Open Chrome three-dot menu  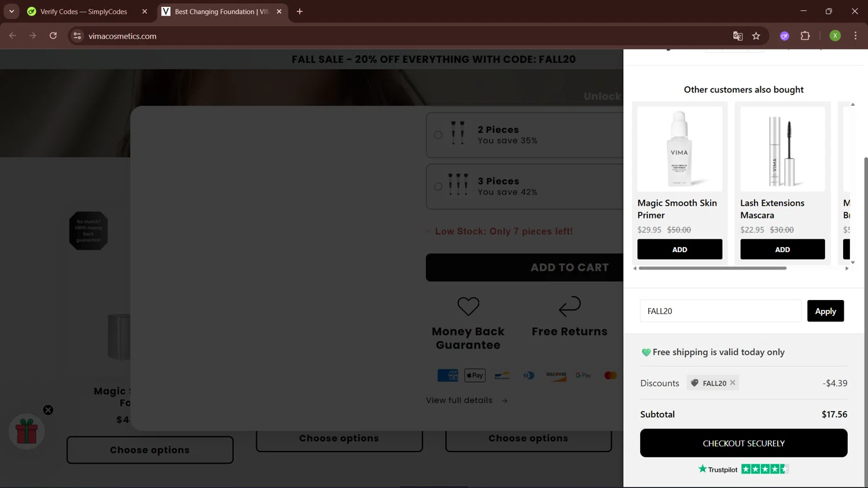pos(855,36)
